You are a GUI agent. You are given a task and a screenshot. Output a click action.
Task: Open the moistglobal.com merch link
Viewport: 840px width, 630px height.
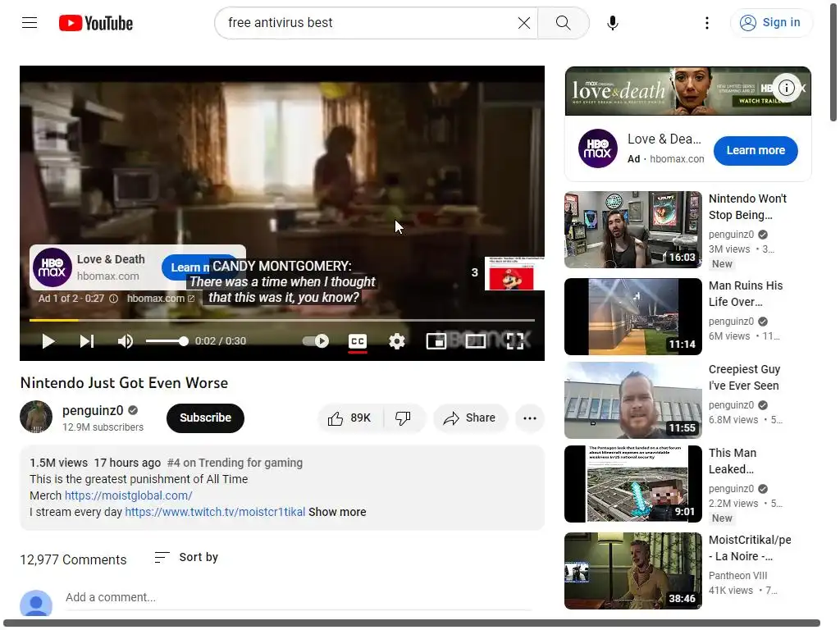(129, 495)
